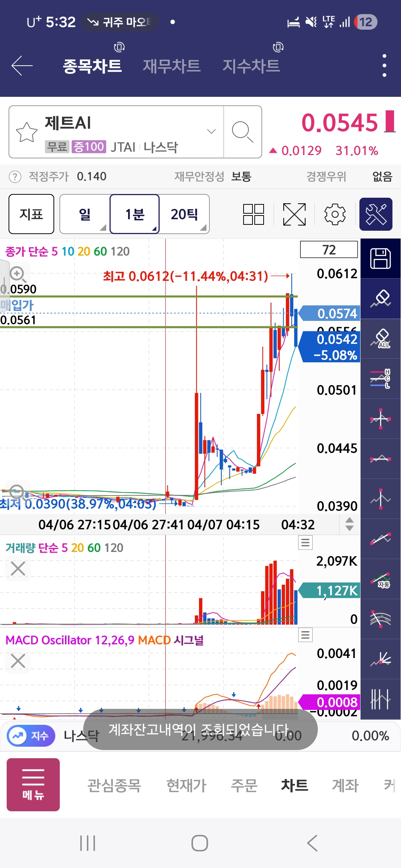This screenshot has width=401, height=868.
Task: Open chart settings gear icon
Action: click(335, 214)
